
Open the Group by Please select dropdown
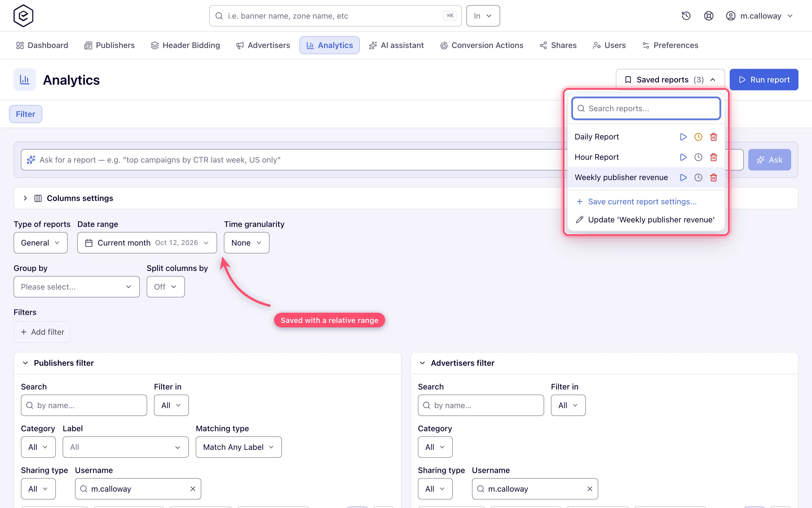(x=76, y=286)
